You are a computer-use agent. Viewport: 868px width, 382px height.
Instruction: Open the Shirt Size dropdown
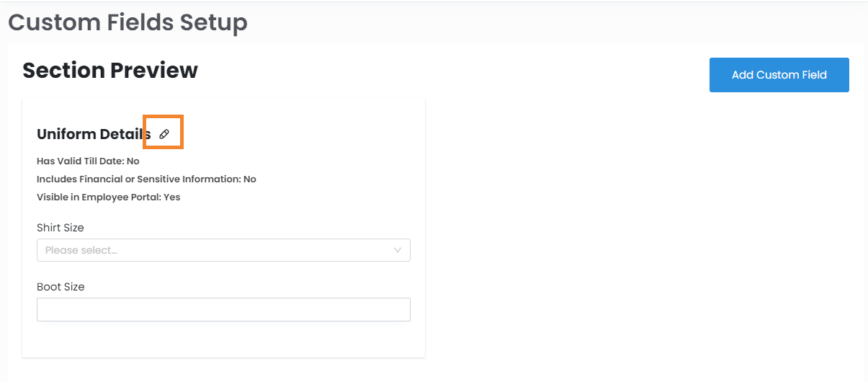223,250
